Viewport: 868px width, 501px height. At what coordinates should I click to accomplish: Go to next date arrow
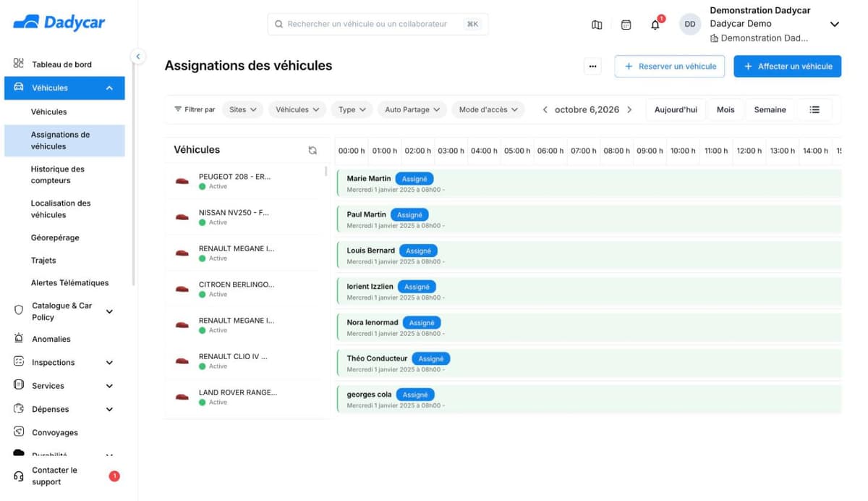pyautogui.click(x=629, y=110)
